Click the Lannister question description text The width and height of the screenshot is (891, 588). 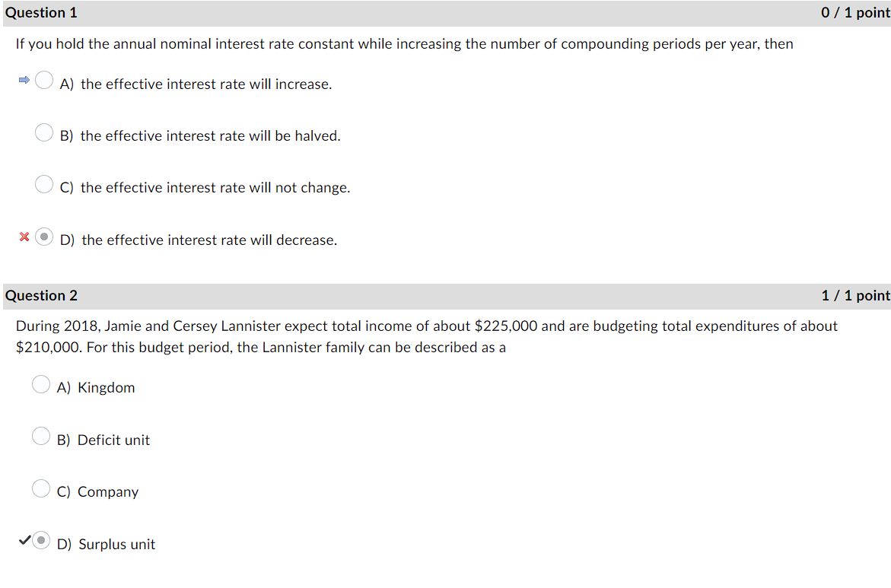click(x=426, y=336)
